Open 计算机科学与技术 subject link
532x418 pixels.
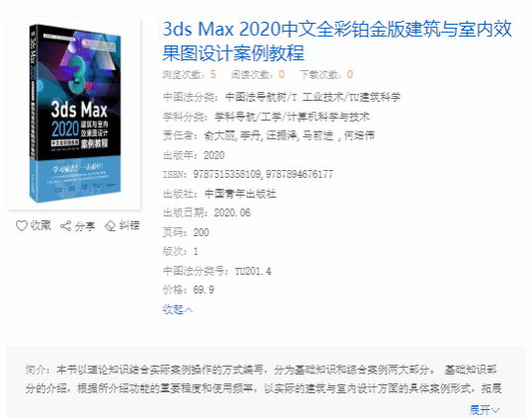pos(328,117)
